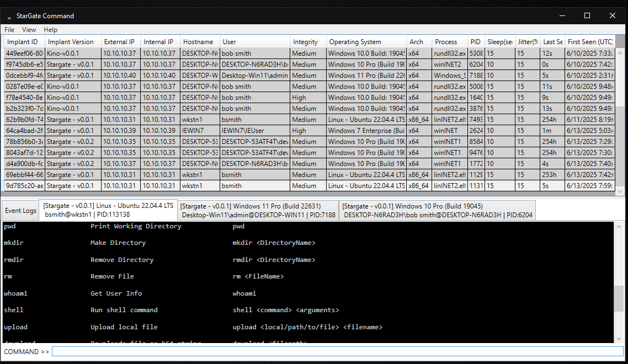Screen dimensions: 628x364
Task: Click scroll-down arrow of implant table
Action: point(620,191)
